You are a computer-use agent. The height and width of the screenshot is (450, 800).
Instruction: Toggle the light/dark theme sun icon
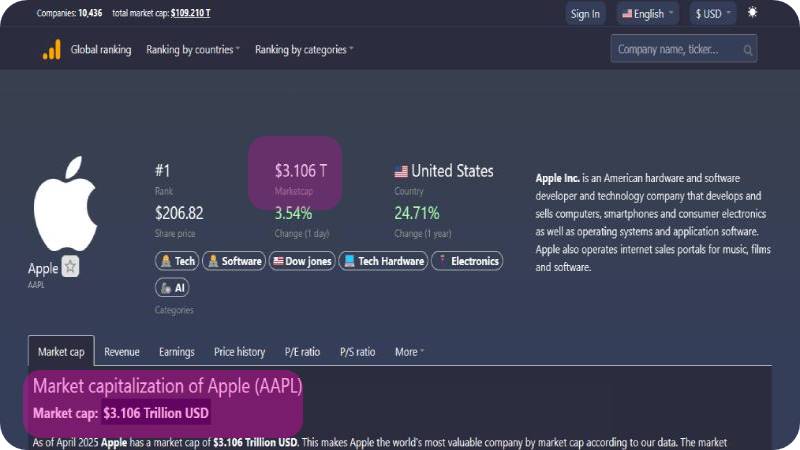752,12
